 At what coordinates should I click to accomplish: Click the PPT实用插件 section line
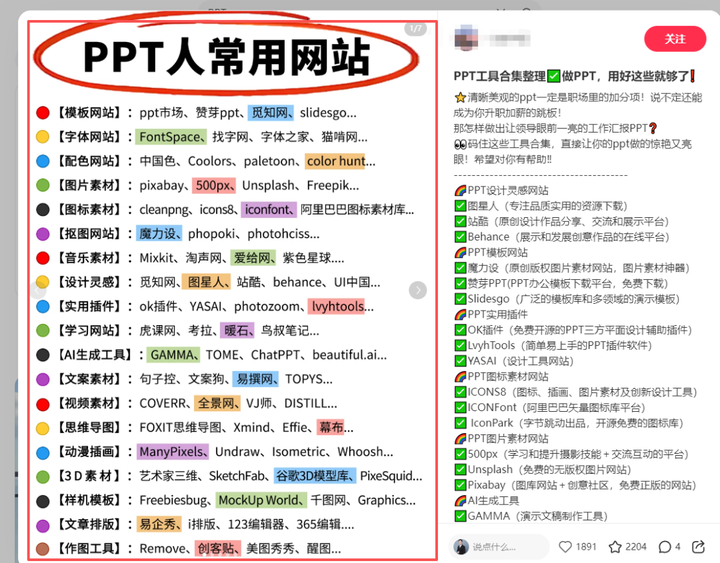coord(491,315)
